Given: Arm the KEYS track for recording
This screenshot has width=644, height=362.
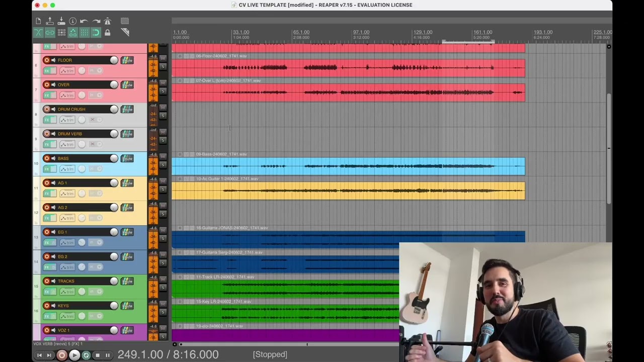Looking at the screenshot, I should pos(47,306).
